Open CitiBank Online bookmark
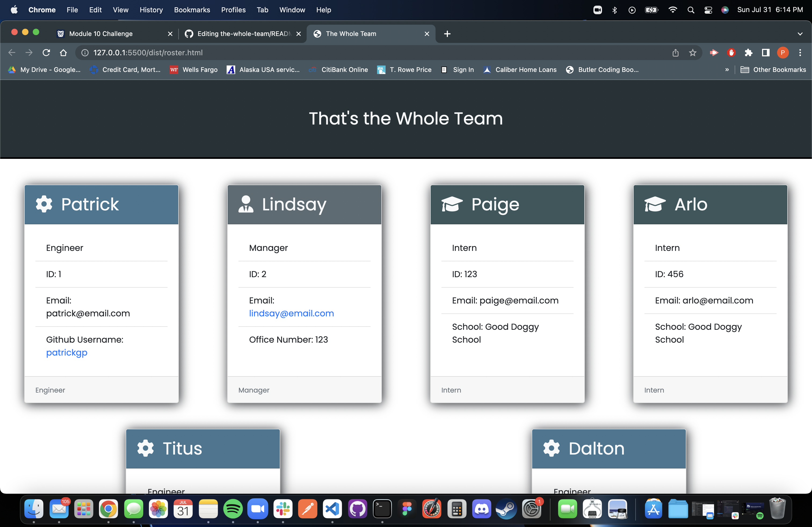 338,69
